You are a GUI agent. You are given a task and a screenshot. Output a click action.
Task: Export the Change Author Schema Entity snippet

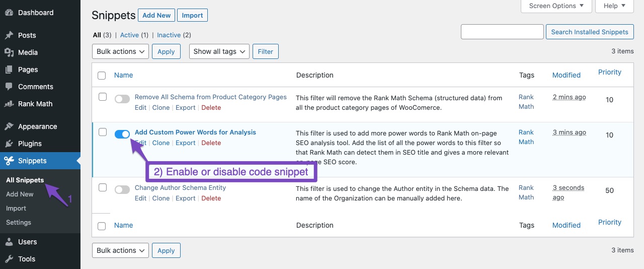click(185, 198)
